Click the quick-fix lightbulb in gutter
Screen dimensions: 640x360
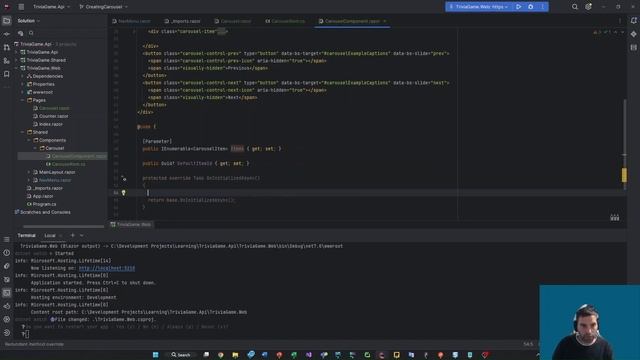tap(124, 193)
